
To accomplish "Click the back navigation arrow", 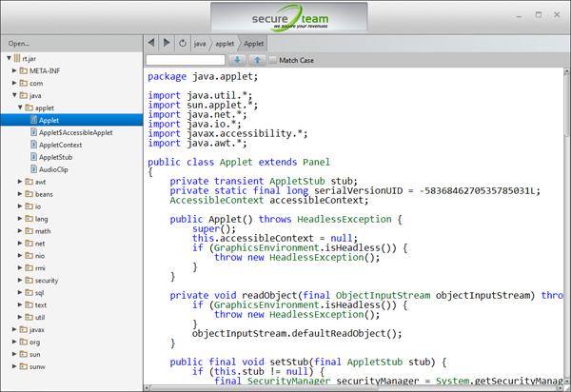I will click(151, 43).
